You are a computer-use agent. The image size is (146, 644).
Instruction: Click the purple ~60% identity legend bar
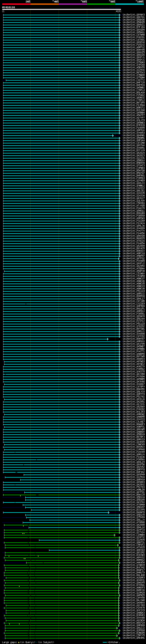pyautogui.click(x=73, y=4)
